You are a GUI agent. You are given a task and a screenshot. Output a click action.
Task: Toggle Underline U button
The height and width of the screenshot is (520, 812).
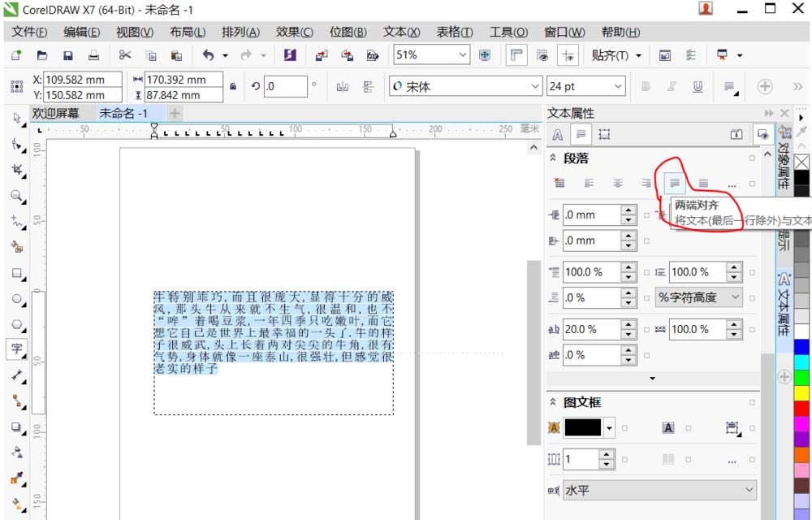(698, 86)
